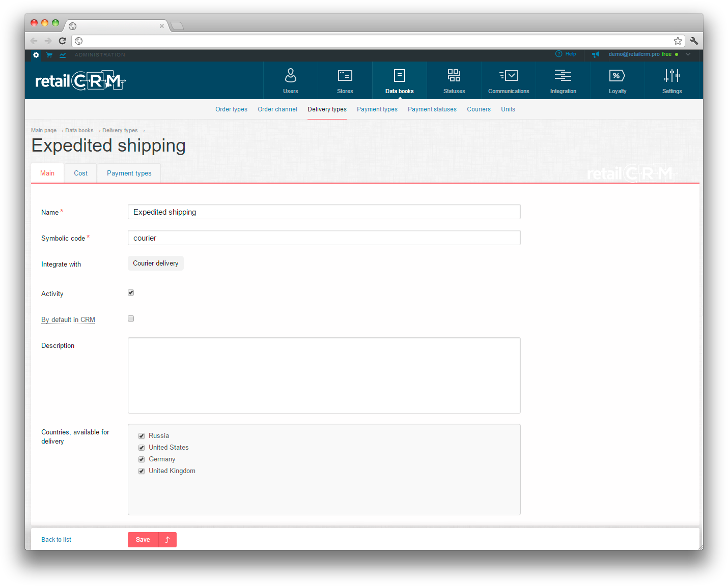
Task: Switch to the Payment types form tab
Action: point(129,173)
